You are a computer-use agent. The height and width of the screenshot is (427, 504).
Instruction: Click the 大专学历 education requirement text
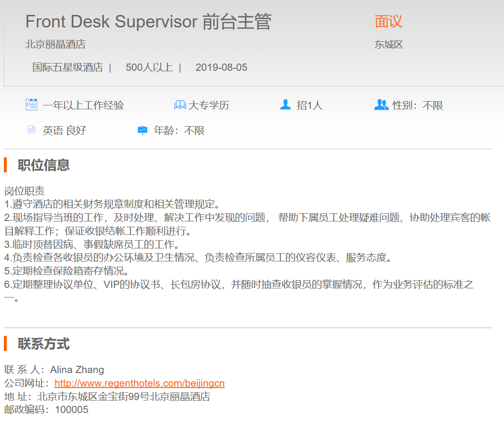coord(208,105)
